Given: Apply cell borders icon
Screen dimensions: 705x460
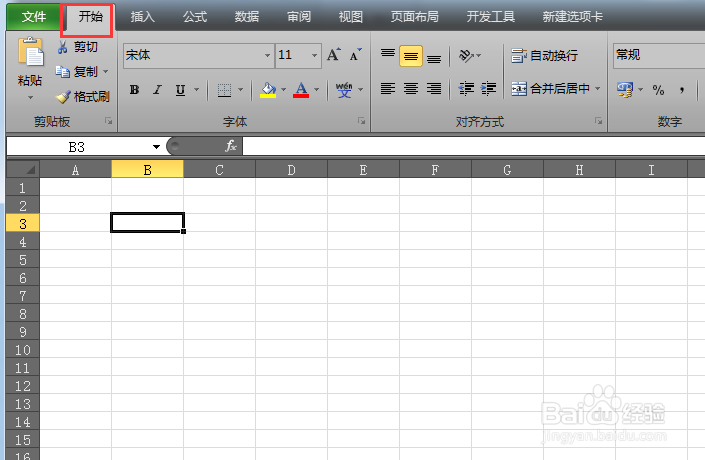Looking at the screenshot, I should (x=224, y=89).
